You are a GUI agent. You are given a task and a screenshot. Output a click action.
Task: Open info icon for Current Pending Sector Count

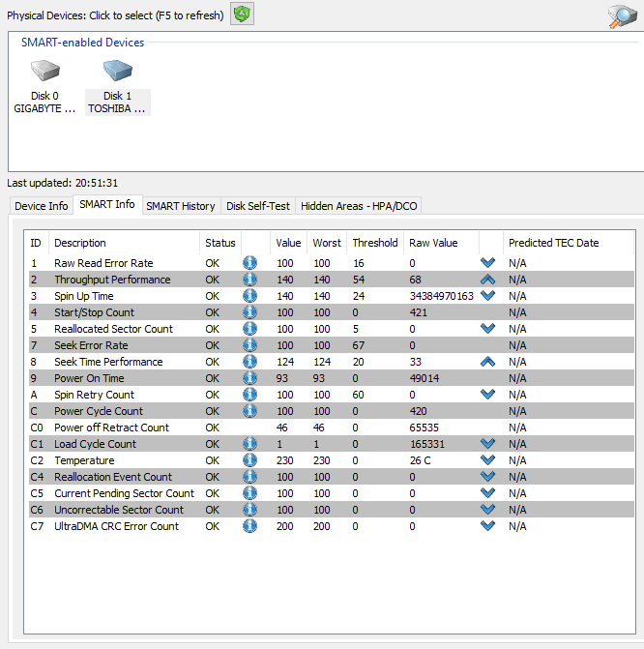pos(249,493)
